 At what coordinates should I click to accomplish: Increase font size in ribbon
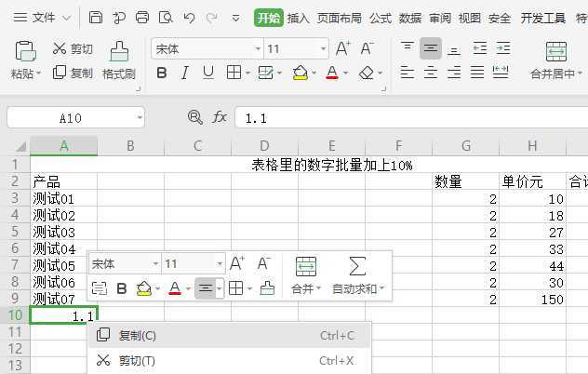[343, 48]
